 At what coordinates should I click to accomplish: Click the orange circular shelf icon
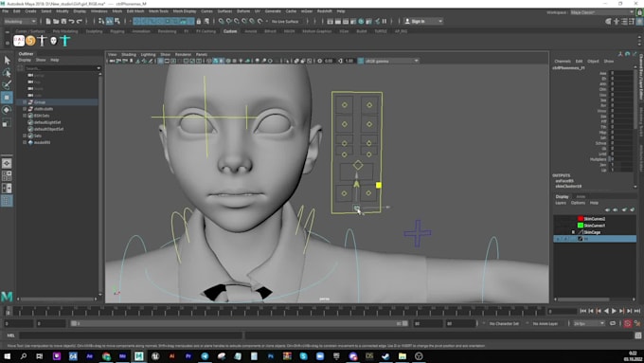click(x=30, y=41)
